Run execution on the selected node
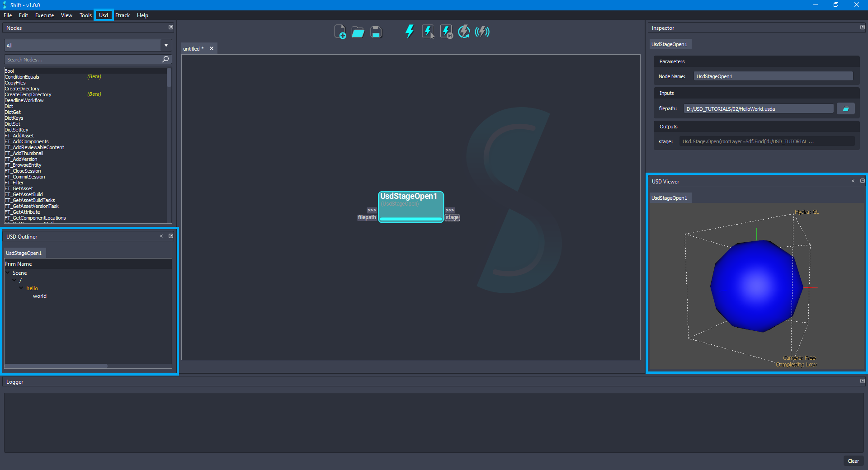Viewport: 868px width, 470px height. tap(427, 32)
